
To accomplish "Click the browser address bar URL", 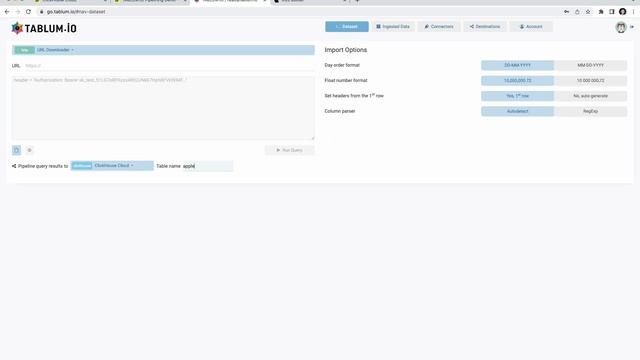I will (x=76, y=12).
